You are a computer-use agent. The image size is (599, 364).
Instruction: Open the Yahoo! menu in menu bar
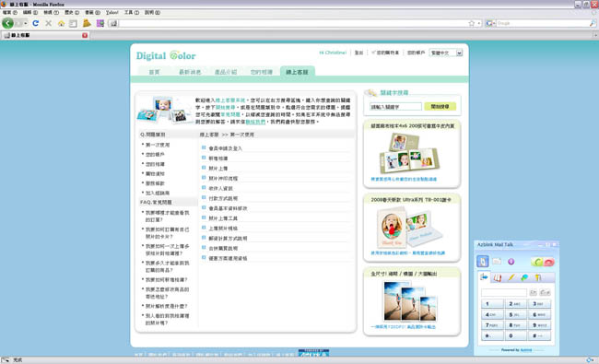(x=112, y=12)
